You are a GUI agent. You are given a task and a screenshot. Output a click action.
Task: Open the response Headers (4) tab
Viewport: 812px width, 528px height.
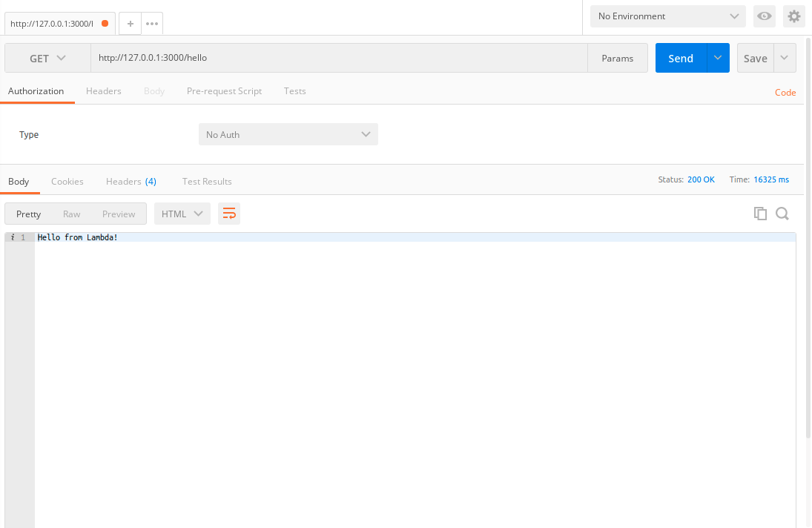[131, 182]
